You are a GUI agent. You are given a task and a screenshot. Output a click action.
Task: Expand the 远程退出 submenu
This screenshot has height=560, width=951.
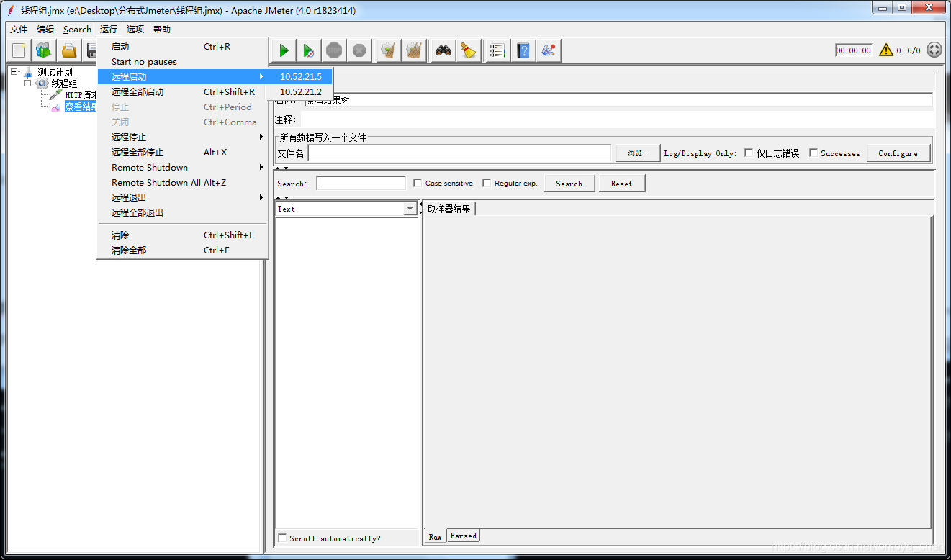point(183,197)
